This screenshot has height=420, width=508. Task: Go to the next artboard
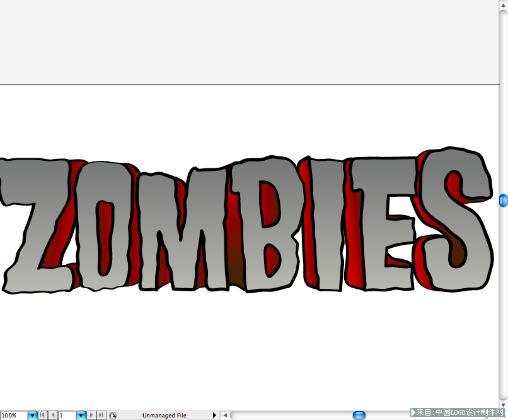(91, 415)
